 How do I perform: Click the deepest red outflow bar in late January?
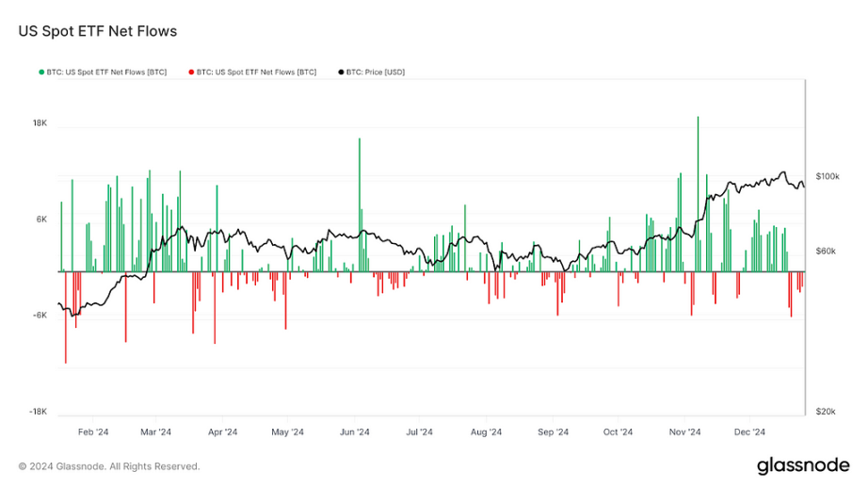coord(66,317)
